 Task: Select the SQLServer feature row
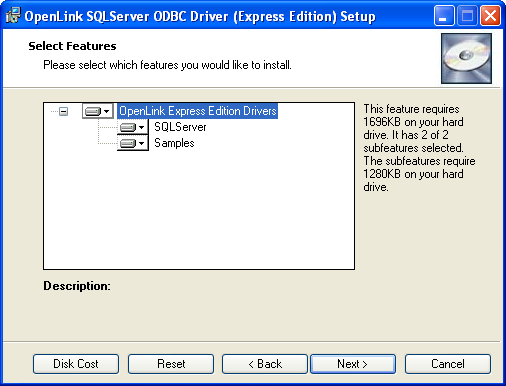(180, 127)
